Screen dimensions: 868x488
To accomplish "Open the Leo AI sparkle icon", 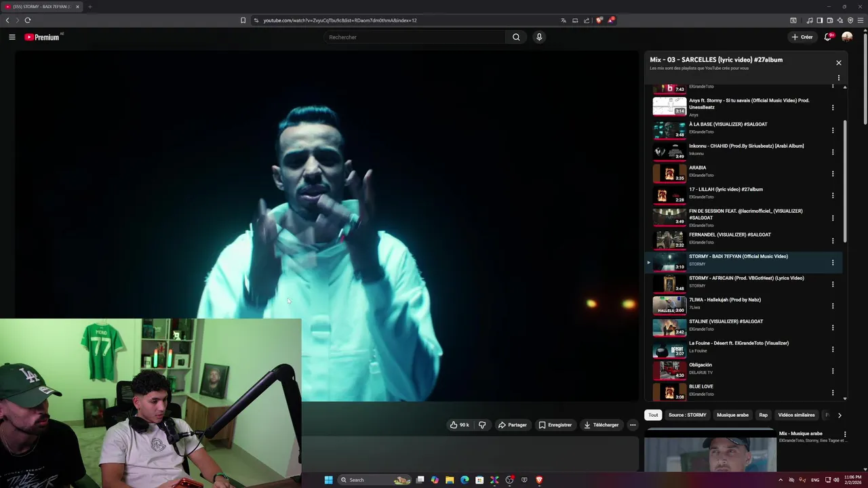I will click(840, 20).
